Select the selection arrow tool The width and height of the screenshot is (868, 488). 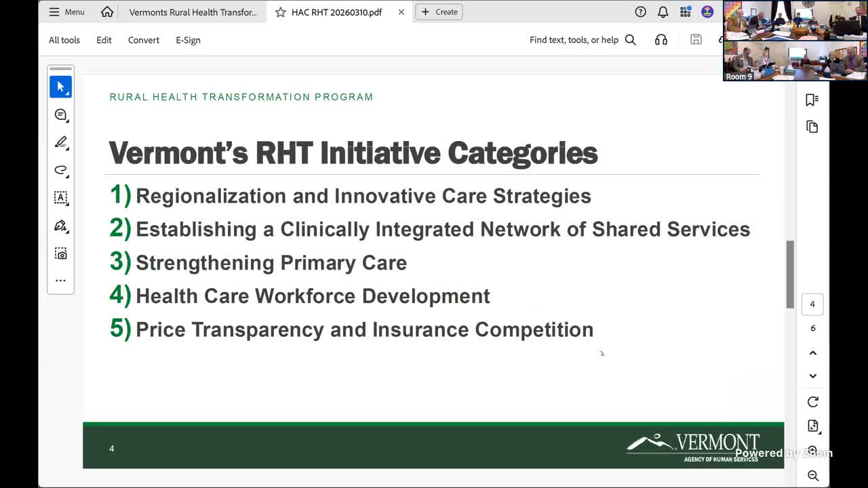60,87
